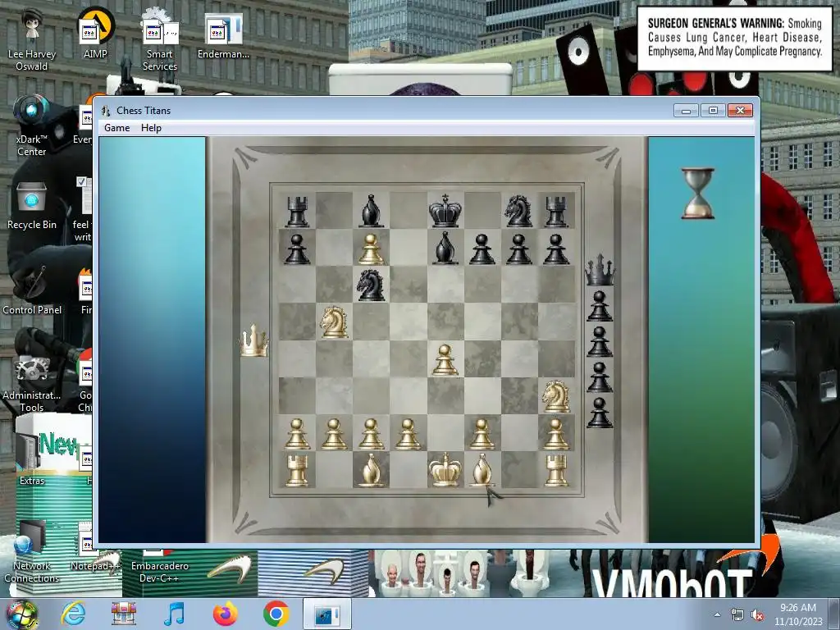The image size is (840, 630).
Task: Open the Smart Services desktop shortcut
Action: [x=159, y=40]
